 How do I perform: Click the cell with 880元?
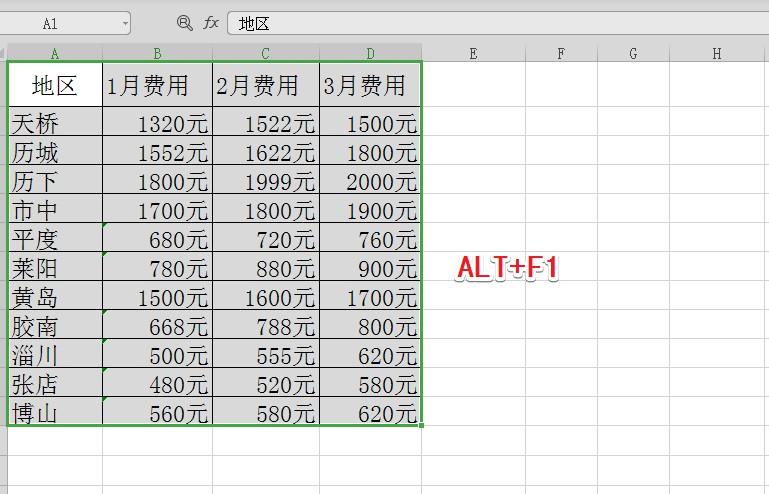click(266, 266)
